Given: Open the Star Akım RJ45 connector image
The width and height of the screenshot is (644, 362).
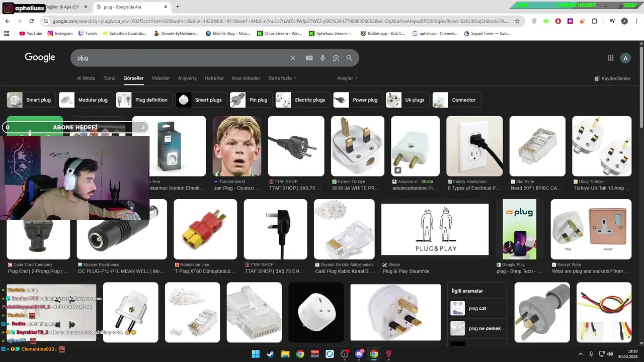Looking at the screenshot, I should (x=538, y=146).
